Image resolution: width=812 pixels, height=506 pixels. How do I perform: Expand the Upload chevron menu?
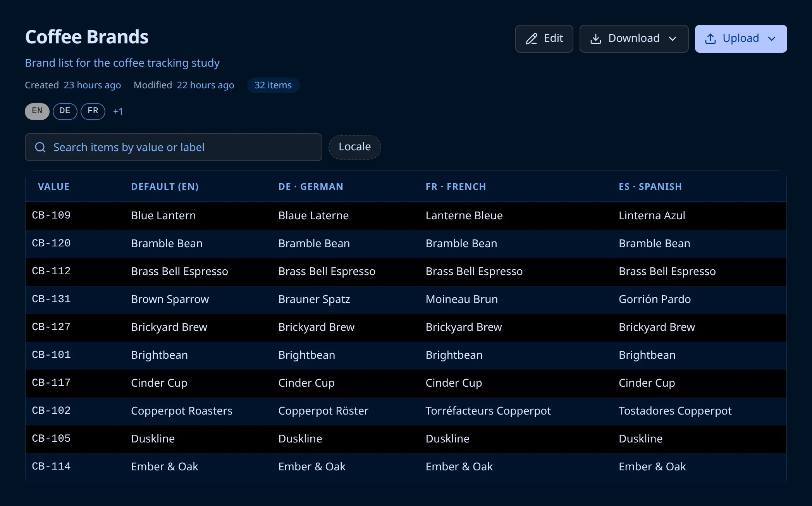point(772,39)
